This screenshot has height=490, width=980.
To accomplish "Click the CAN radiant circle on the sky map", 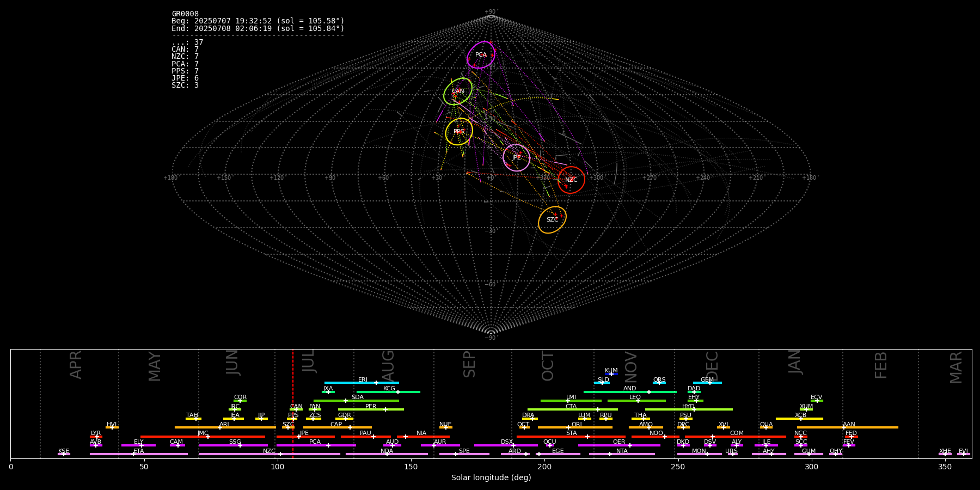I will 458,91.
